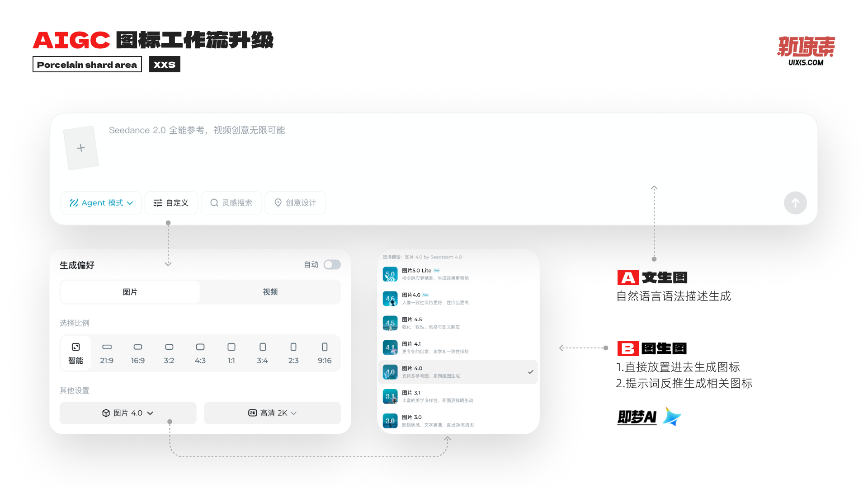Viewport: 868px width, 488px height.
Task: Select the 4:3 ratio option
Action: [x=200, y=353]
